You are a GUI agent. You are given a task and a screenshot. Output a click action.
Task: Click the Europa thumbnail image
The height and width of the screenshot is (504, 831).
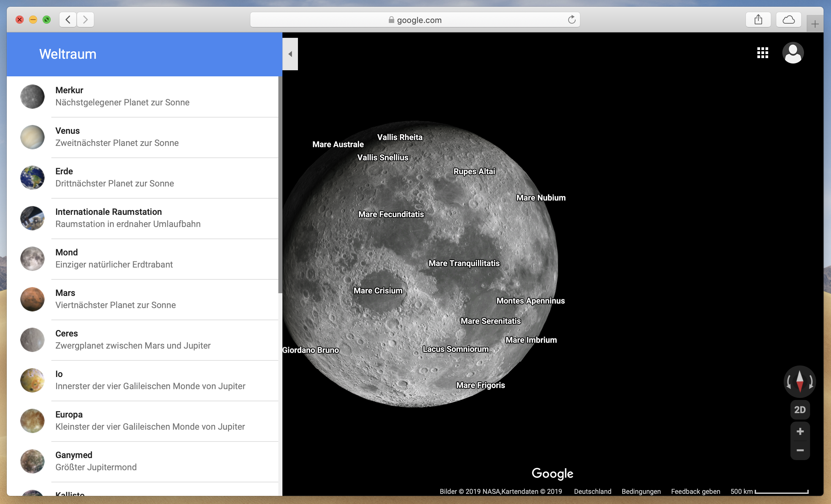pos(32,421)
